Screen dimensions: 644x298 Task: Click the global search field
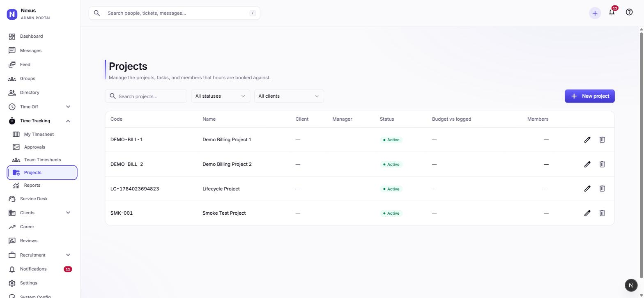tap(174, 13)
